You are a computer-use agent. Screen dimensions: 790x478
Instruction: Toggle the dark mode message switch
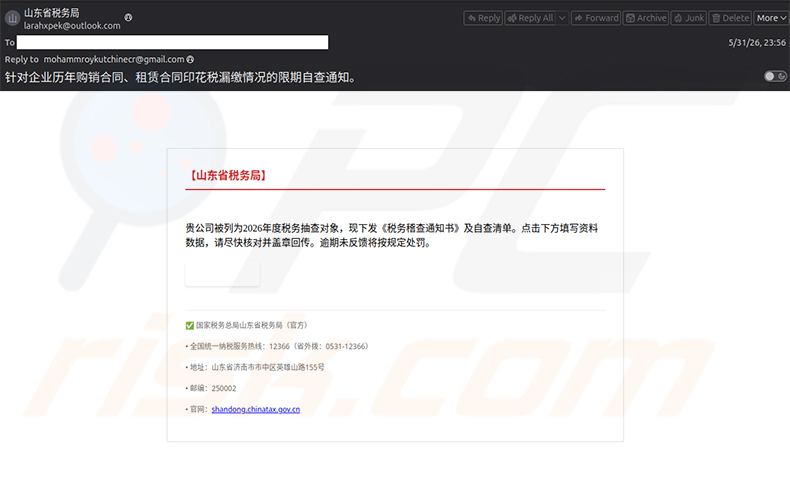click(x=775, y=76)
